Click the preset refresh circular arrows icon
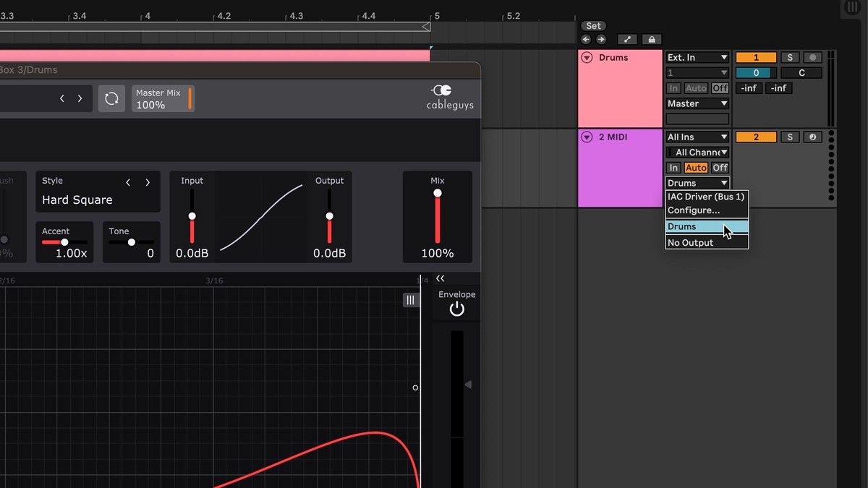Image resolution: width=868 pixels, height=488 pixels. pos(111,98)
